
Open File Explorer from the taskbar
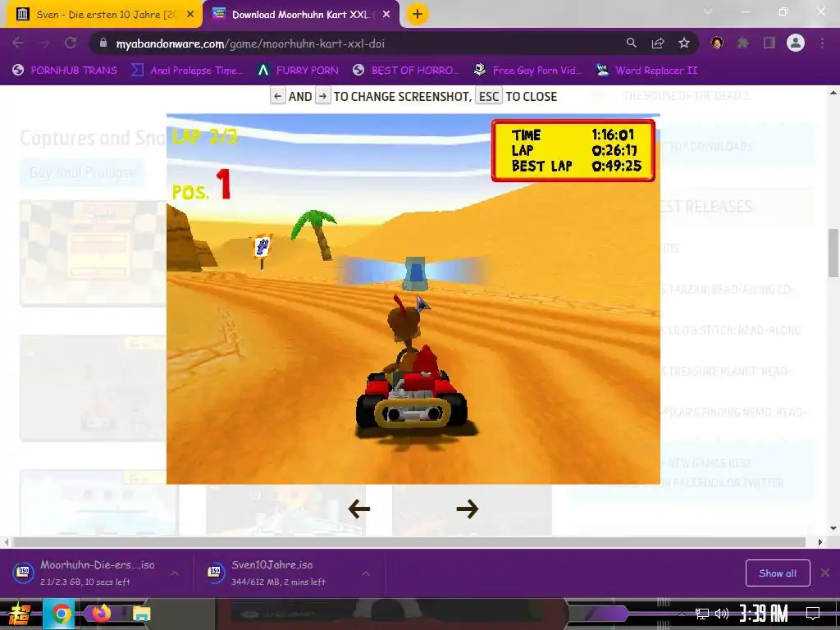click(x=141, y=614)
